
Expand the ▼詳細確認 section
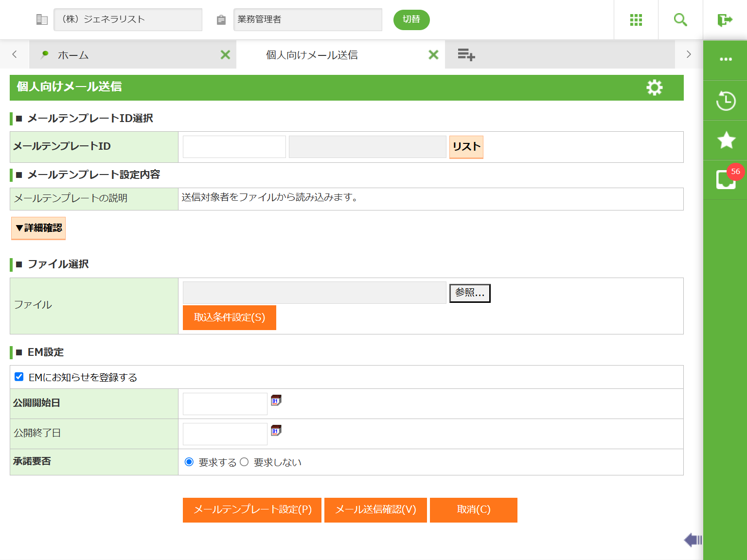pos(38,228)
